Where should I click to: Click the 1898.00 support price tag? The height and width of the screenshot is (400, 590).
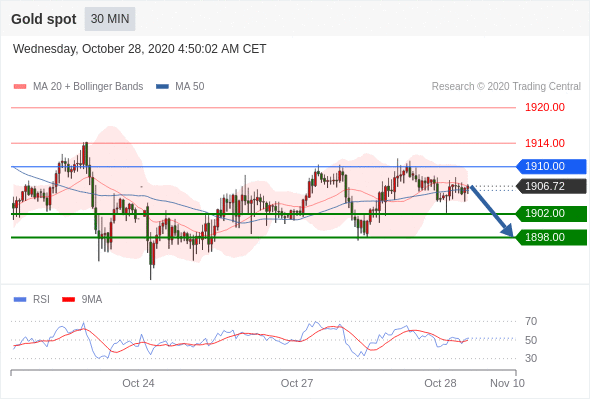551,237
